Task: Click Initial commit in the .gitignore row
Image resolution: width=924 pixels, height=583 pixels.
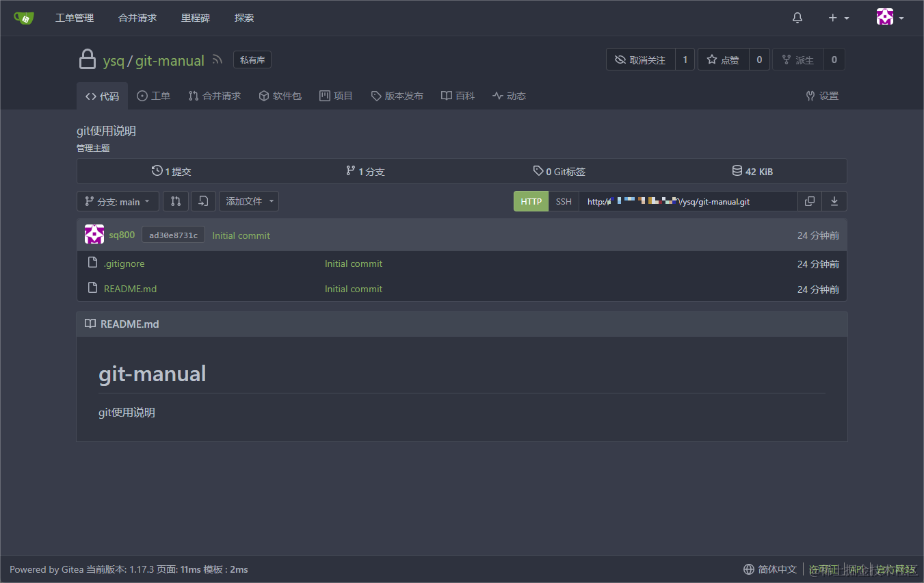Action: pos(354,263)
